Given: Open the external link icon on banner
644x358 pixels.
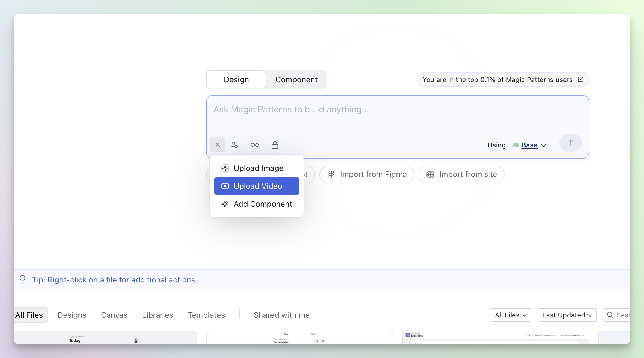Looking at the screenshot, I should pos(581,79).
